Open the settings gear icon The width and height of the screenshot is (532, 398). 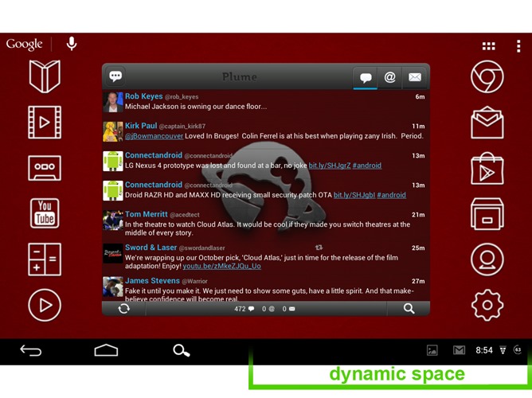(487, 305)
